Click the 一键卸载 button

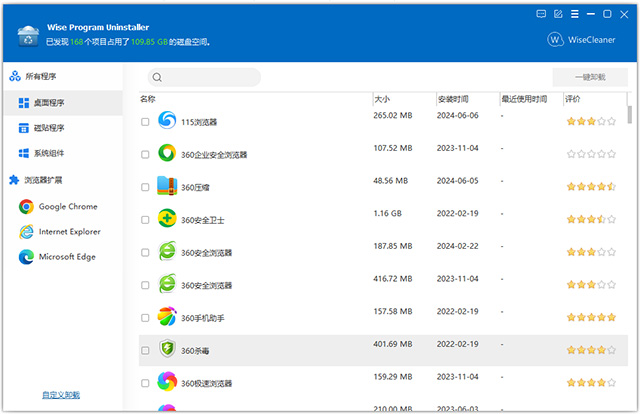coord(590,77)
